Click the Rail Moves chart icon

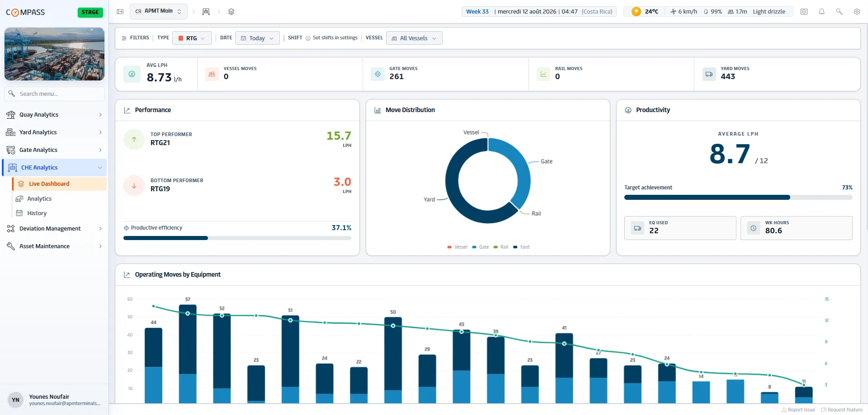click(543, 74)
